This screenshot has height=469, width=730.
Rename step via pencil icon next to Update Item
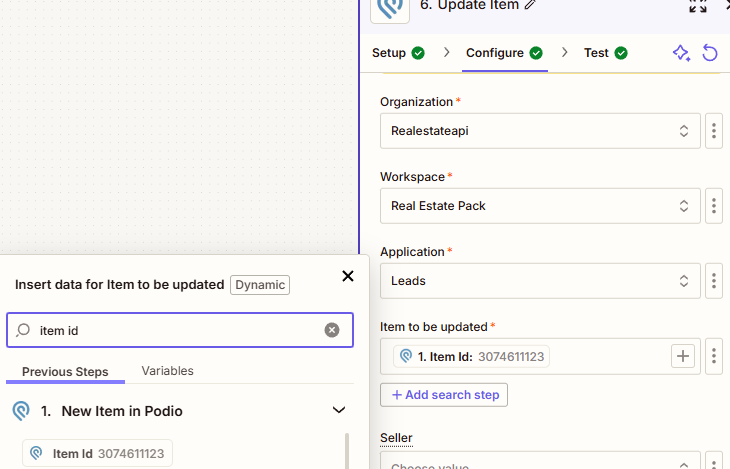pos(530,5)
